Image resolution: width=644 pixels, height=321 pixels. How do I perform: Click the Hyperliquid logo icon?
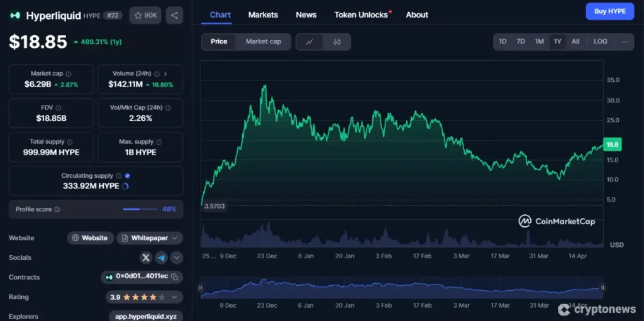pyautogui.click(x=16, y=16)
